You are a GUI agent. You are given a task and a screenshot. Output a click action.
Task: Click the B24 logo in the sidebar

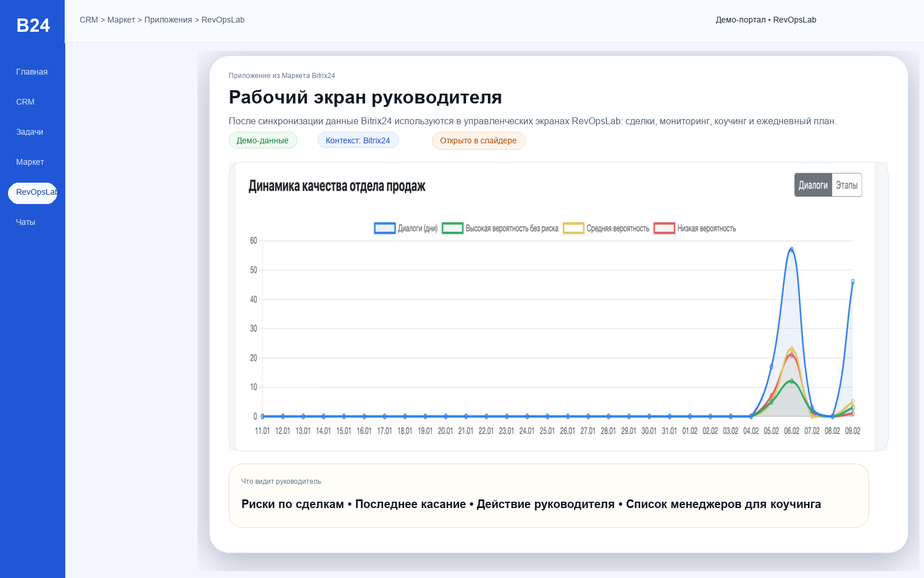33,25
